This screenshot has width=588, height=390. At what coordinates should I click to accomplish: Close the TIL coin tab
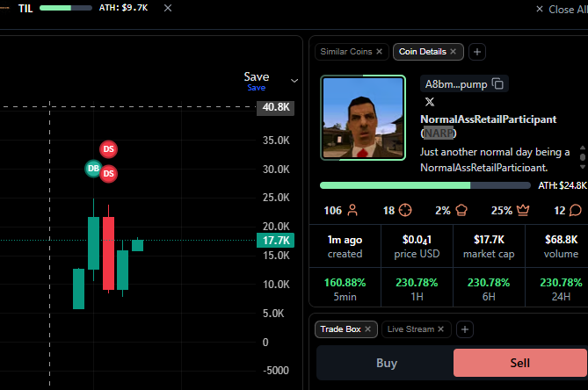pyautogui.click(x=168, y=8)
